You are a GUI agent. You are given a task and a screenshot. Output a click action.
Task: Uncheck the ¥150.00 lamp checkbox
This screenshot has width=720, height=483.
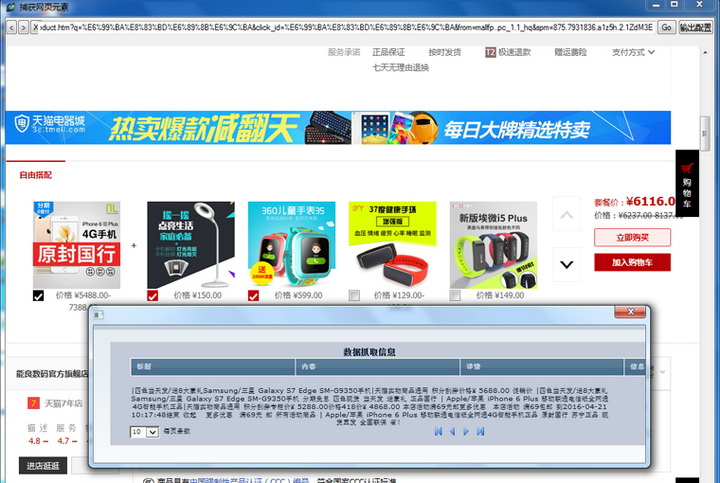click(152, 296)
